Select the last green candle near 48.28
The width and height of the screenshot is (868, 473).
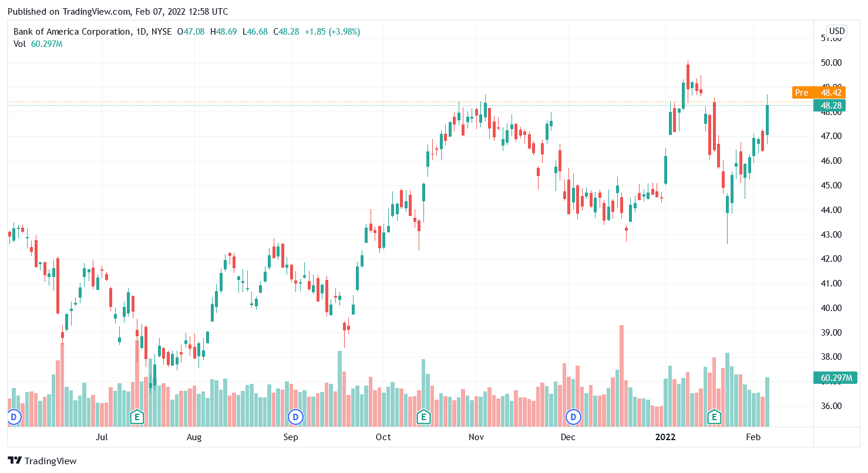(767, 120)
